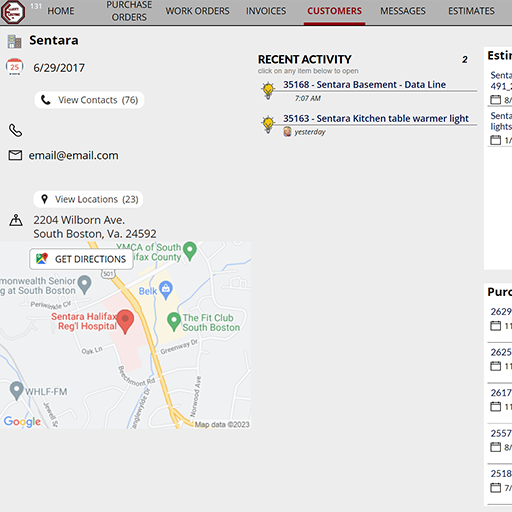Go to the Estimates tab
The image size is (512, 512).
(x=471, y=11)
